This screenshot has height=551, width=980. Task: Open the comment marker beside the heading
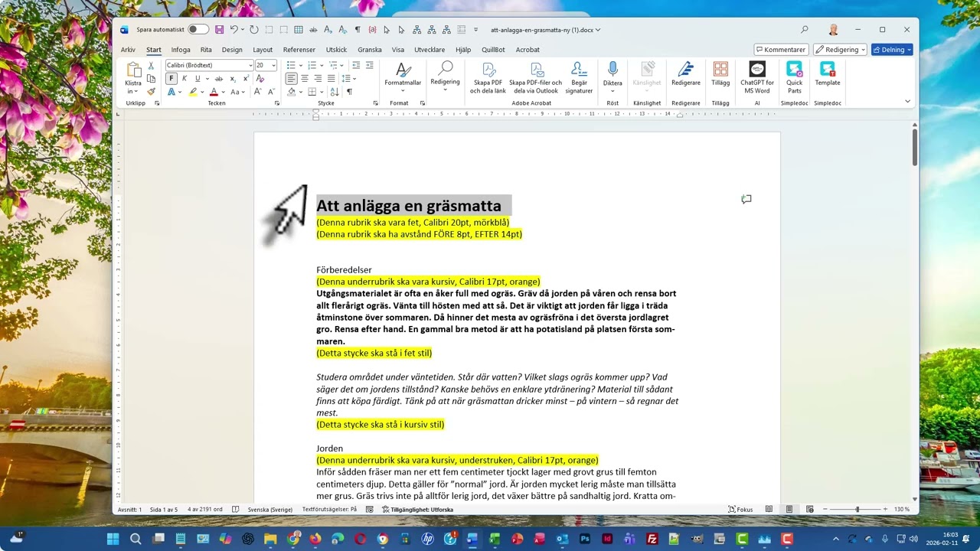(746, 199)
